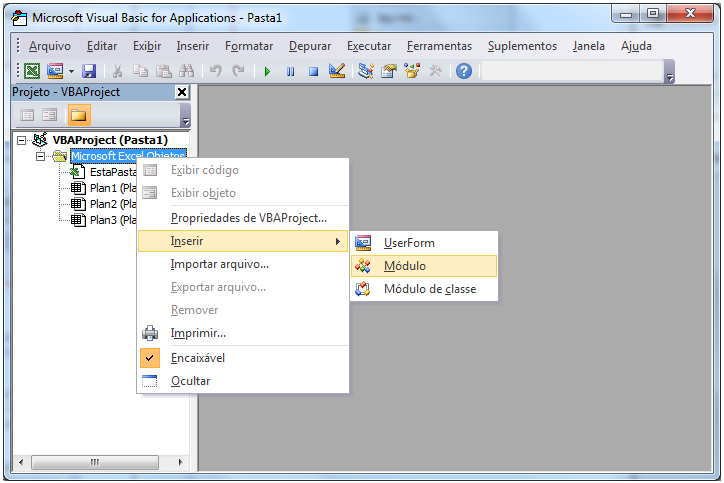Click the Design Mode toolbar icon
Viewport: 724px width, 483px height.
336,71
